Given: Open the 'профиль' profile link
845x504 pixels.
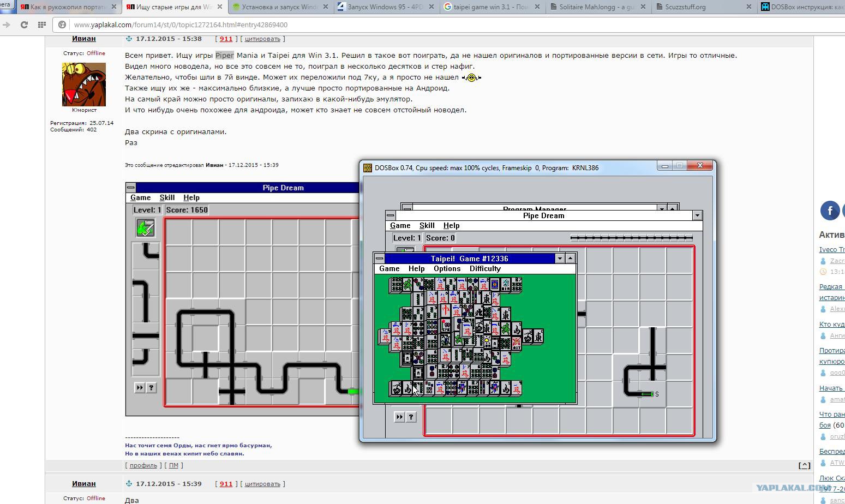Looking at the screenshot, I should pos(143,465).
